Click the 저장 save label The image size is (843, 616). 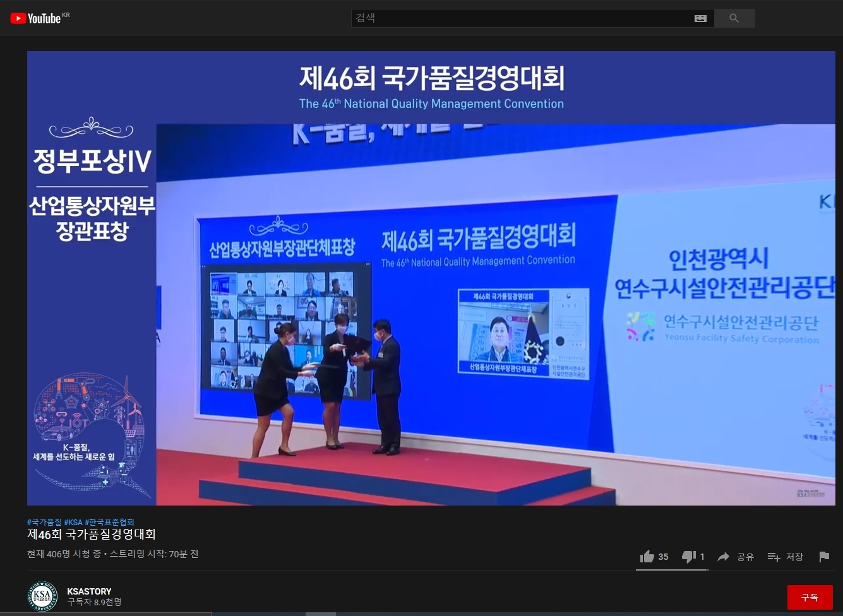(794, 557)
